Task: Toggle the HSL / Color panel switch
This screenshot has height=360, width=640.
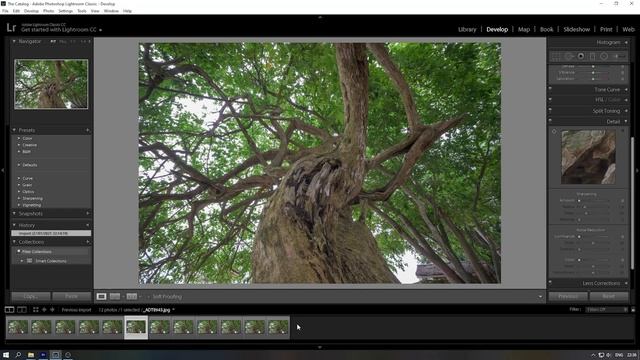Action: click(x=550, y=99)
